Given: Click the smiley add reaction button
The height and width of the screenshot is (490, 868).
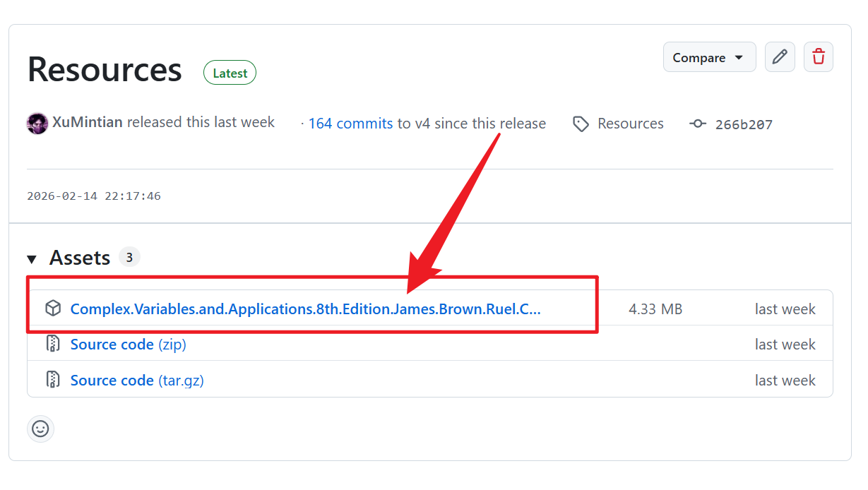Looking at the screenshot, I should [x=40, y=429].
